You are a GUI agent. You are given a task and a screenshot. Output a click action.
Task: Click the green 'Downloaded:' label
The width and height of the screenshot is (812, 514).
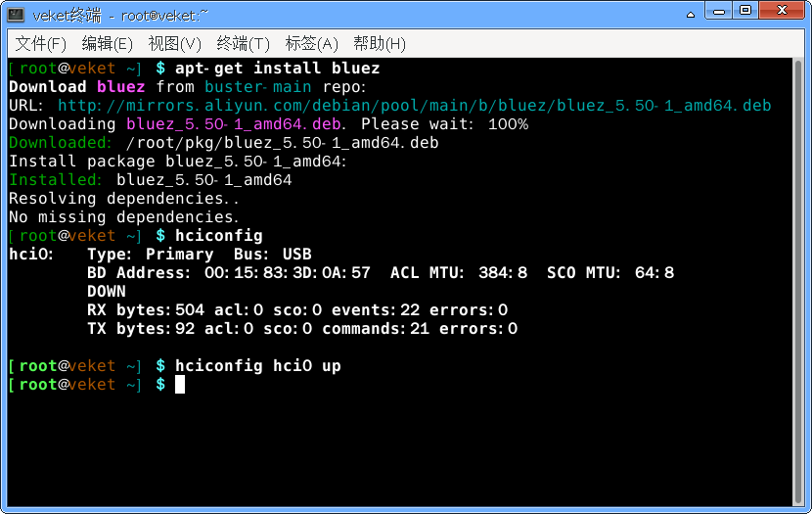point(60,143)
